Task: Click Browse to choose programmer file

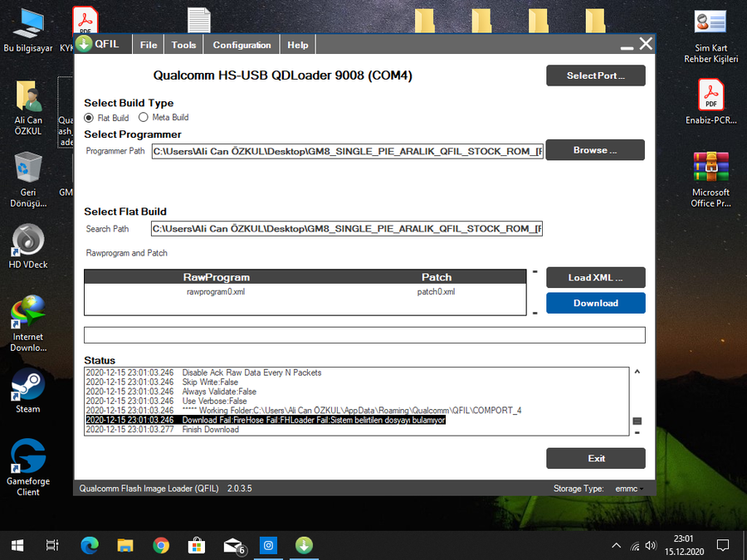Action: pos(595,150)
